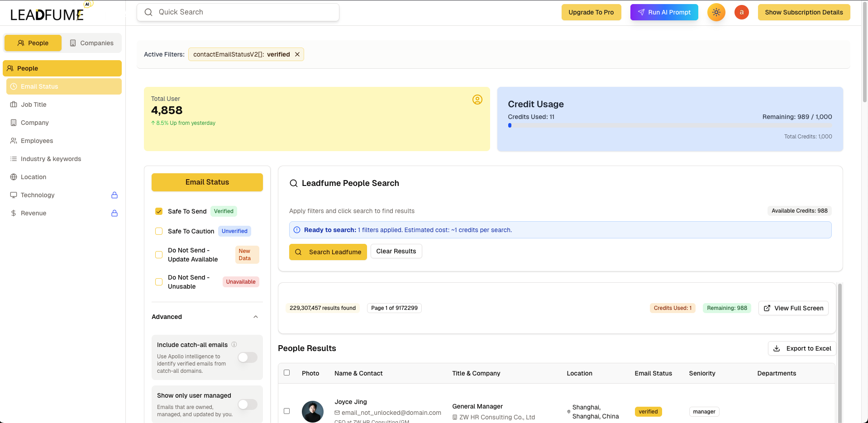The width and height of the screenshot is (868, 423).
Task: Switch to the Companies tab
Action: tap(92, 43)
